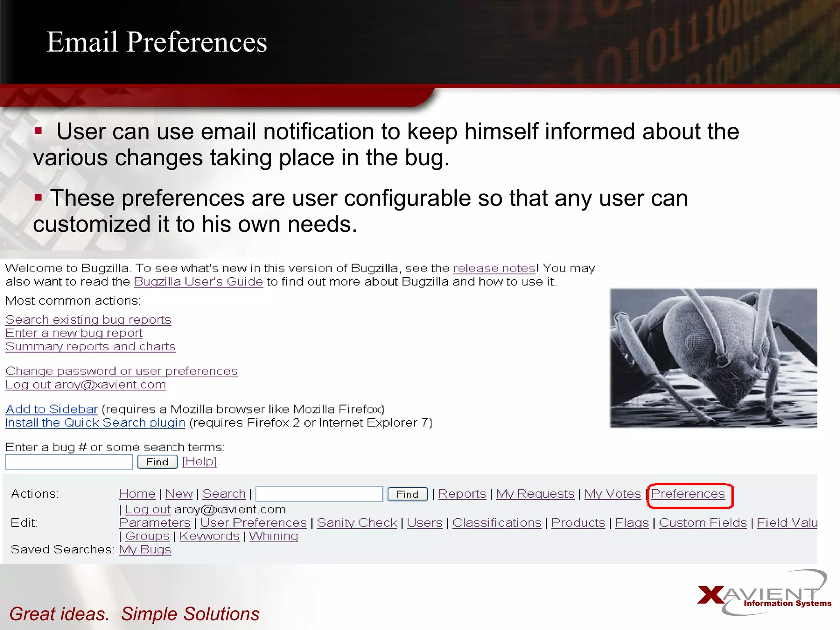Open Keywords link

pyautogui.click(x=209, y=536)
